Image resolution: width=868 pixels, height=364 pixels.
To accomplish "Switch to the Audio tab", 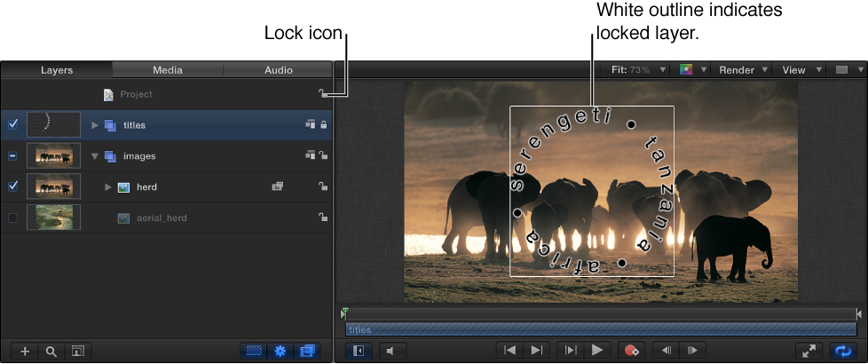I will tap(278, 70).
